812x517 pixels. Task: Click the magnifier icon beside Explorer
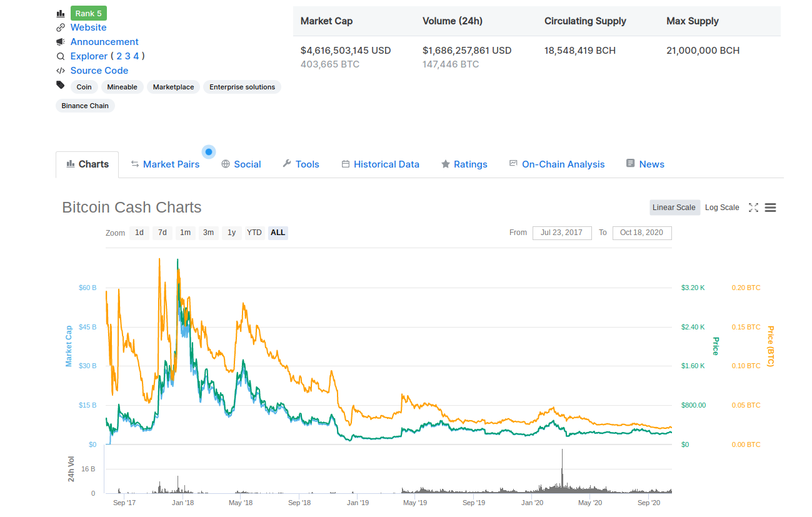[x=60, y=56]
